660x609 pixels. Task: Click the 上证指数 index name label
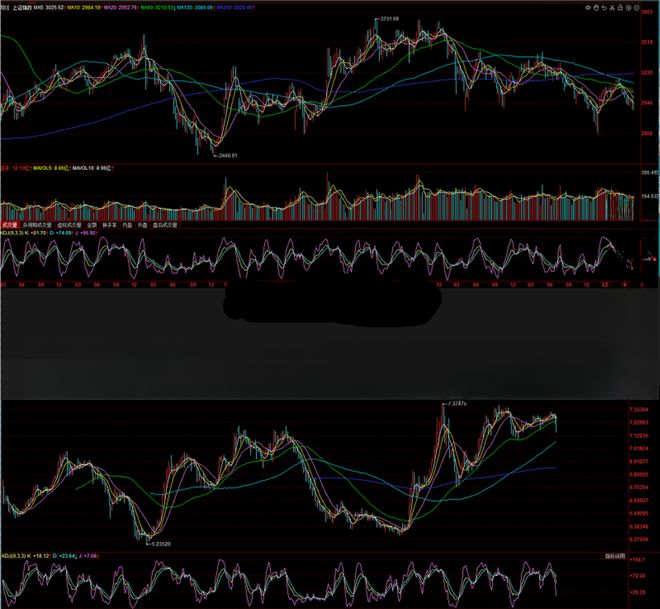[x=22, y=8]
